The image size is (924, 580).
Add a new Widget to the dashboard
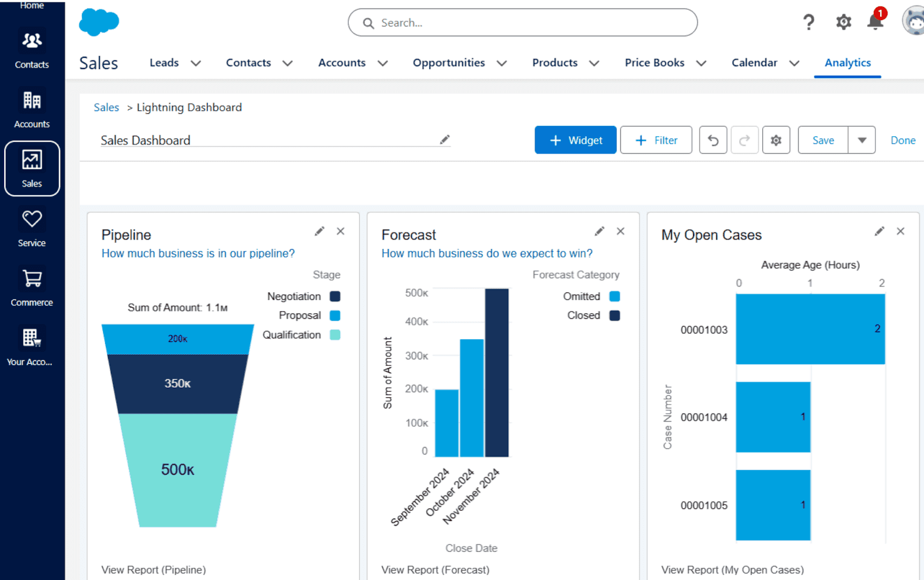(x=575, y=140)
